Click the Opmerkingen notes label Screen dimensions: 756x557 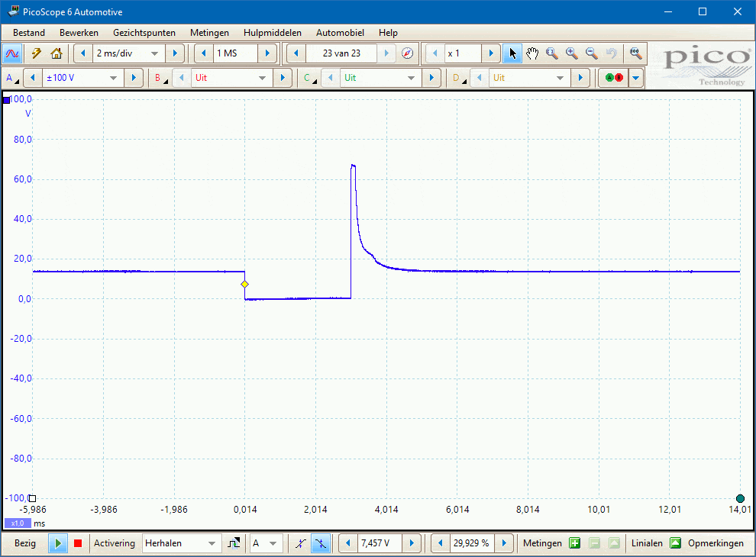(x=716, y=543)
